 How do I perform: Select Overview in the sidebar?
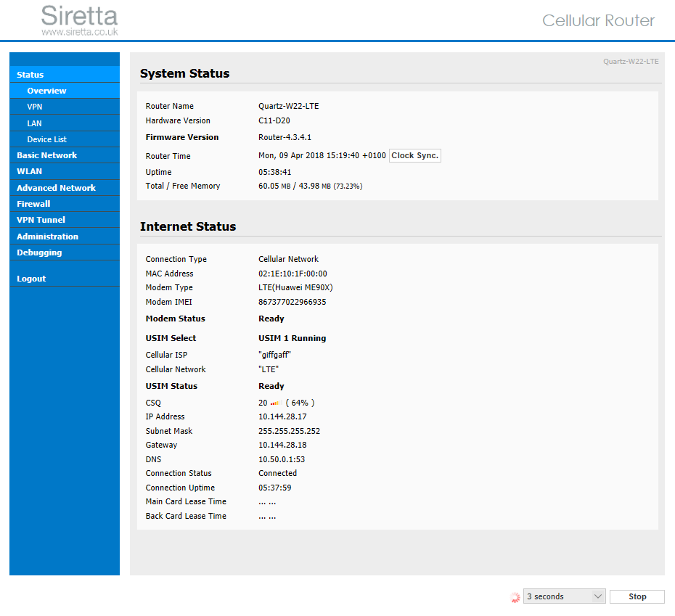(65, 91)
